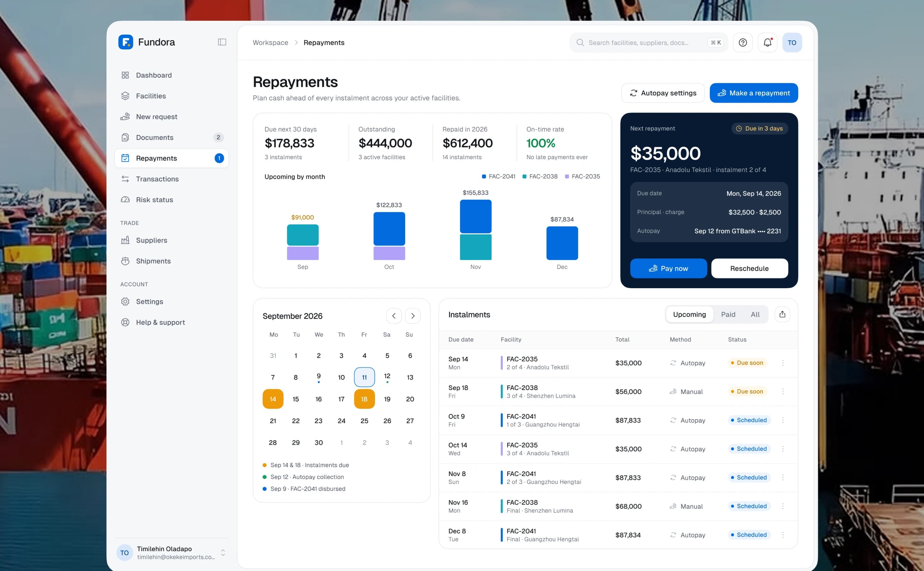The height and width of the screenshot is (571, 924).
Task: Open row menu for Dec 8 instalment
Action: click(783, 535)
